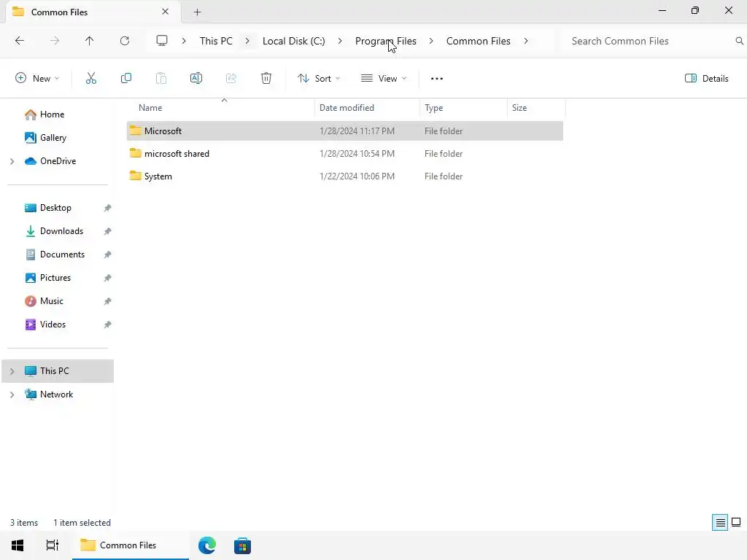Open Task View from the taskbar
This screenshot has height=560, width=747.
pos(52,545)
